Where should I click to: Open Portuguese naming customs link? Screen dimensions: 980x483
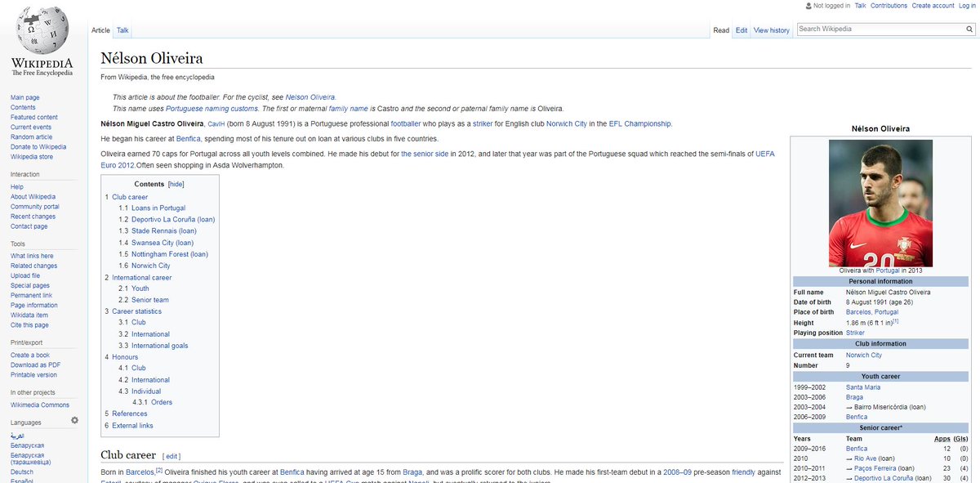[212, 108]
